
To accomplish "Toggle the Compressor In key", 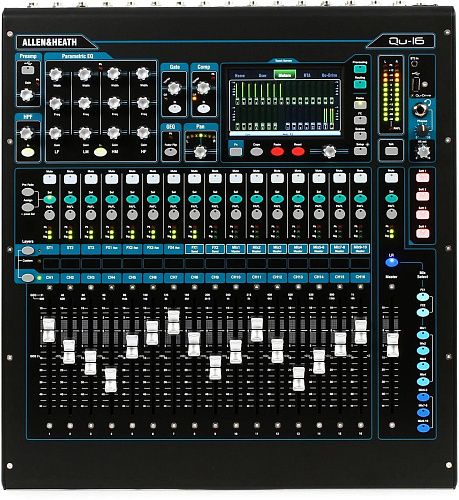I will coord(203,109).
